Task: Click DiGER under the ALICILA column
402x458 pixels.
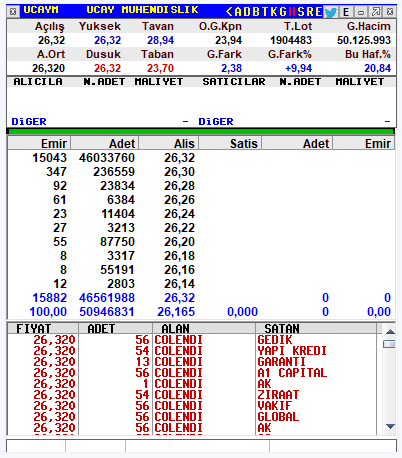Action: click(x=29, y=122)
